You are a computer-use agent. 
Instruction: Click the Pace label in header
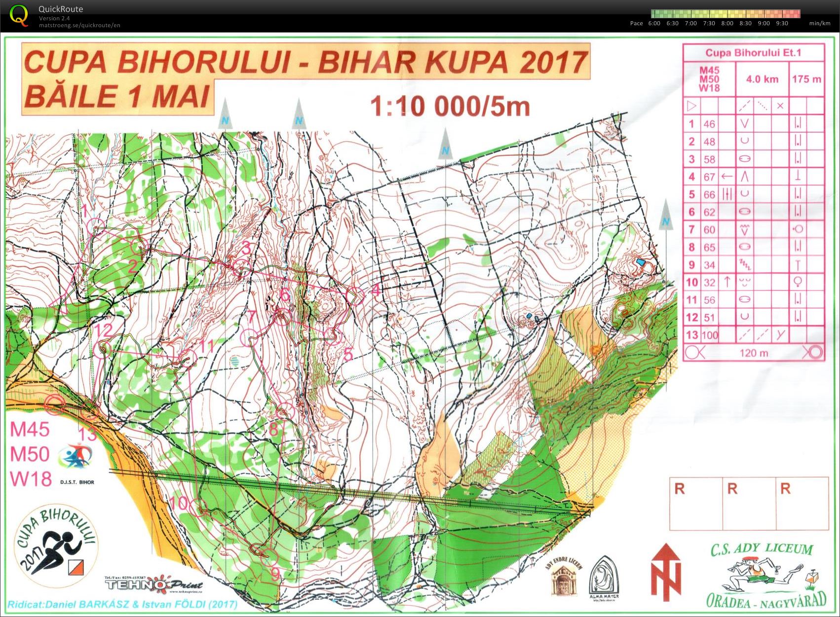pos(636,23)
